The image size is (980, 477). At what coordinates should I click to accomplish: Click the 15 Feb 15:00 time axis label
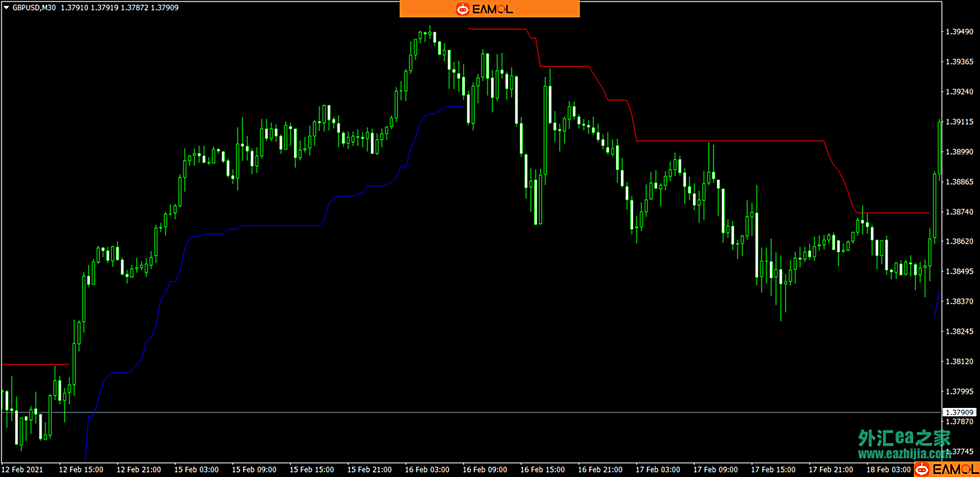point(311,470)
